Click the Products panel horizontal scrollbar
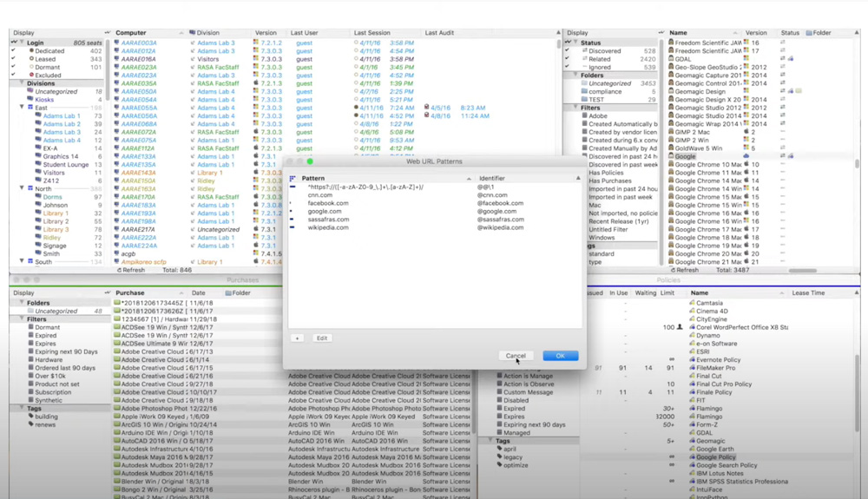This screenshot has height=499, width=868. 802,271
